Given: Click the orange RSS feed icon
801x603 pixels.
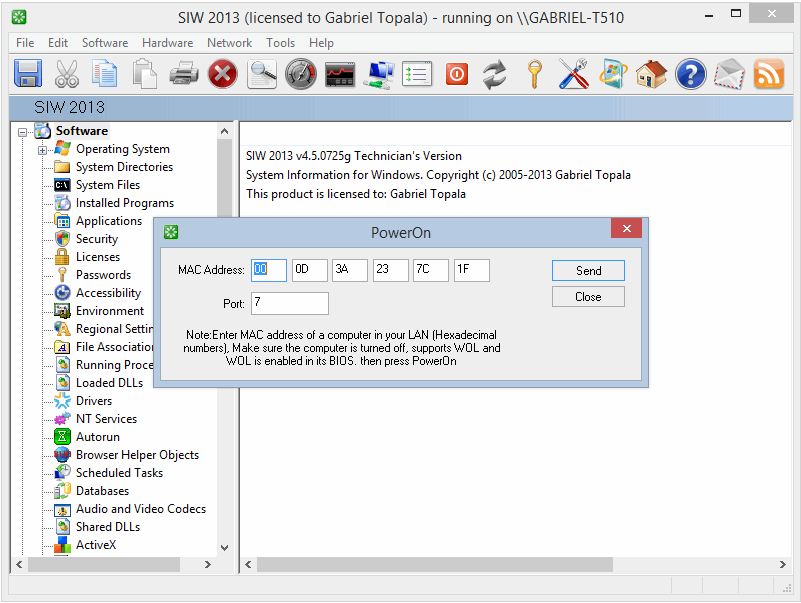Looking at the screenshot, I should (769, 74).
